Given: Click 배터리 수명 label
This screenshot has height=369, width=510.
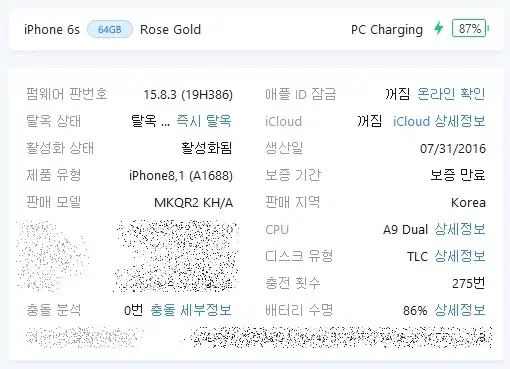Looking at the screenshot, I should pyautogui.click(x=299, y=310).
